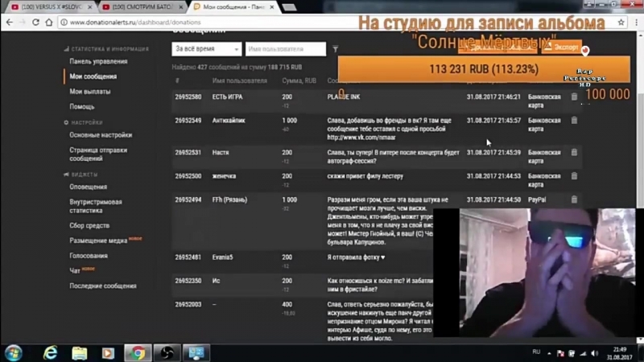The height and width of the screenshot is (362, 644).
Task: Delete donation 26952580 with its trash icon
Action: tap(574, 97)
